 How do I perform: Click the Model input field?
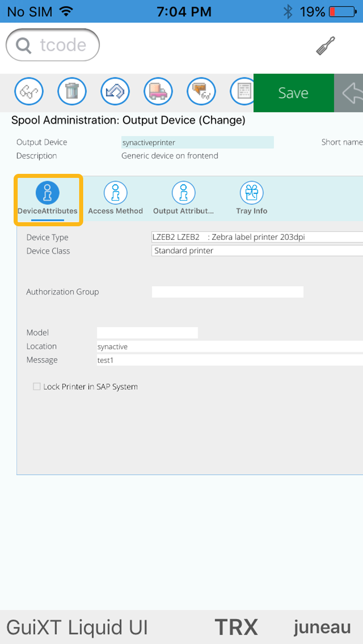coord(147,333)
